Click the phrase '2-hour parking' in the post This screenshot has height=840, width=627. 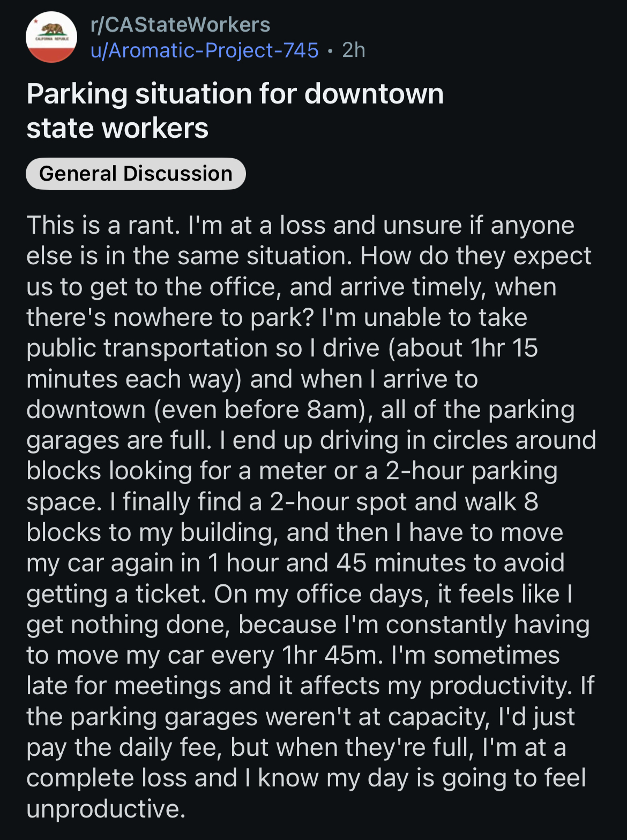(x=472, y=472)
